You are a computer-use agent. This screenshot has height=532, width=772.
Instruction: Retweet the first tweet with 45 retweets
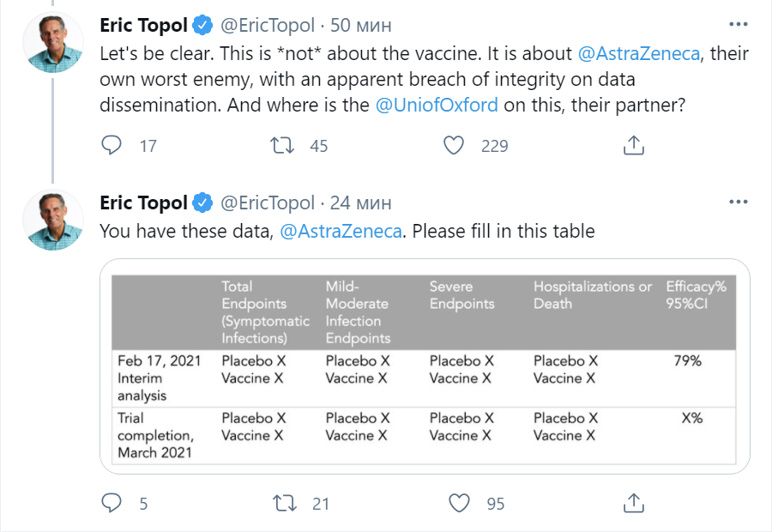click(282, 146)
